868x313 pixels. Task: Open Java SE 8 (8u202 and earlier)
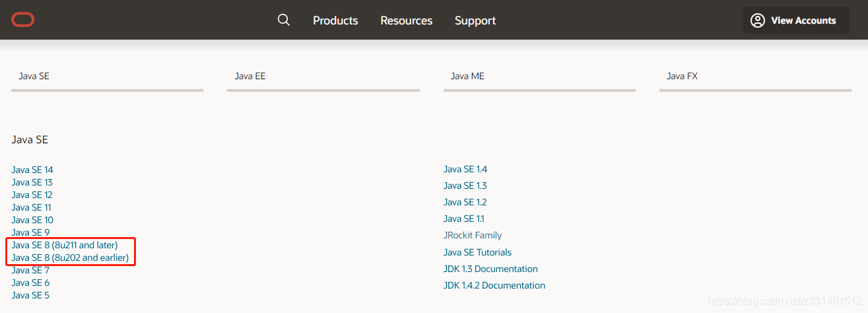[x=70, y=258]
